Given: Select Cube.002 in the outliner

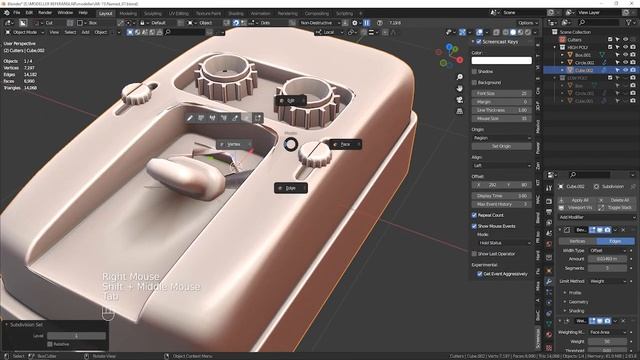Looking at the screenshot, I should (x=584, y=70).
